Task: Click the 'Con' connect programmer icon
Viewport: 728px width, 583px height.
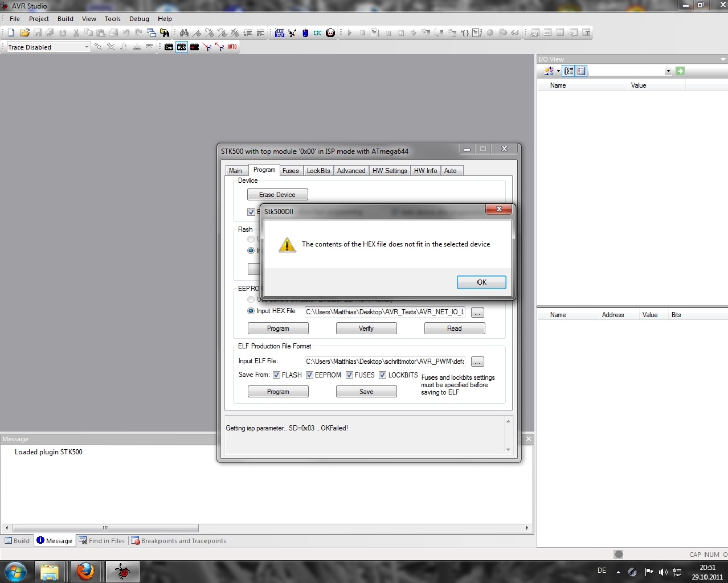Action: [x=169, y=47]
